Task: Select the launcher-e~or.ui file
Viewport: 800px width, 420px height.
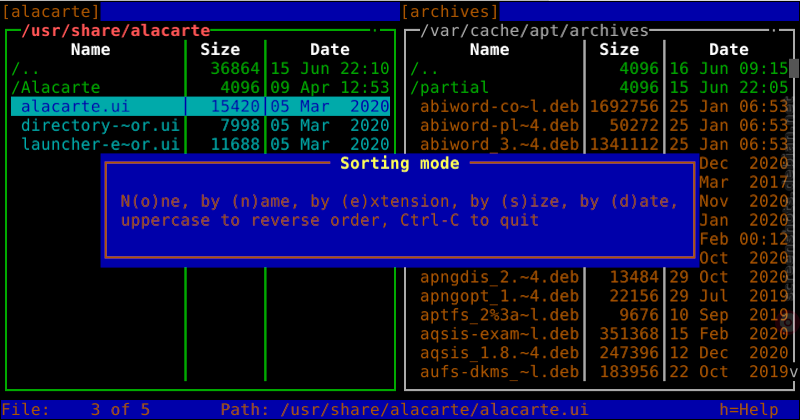Action: 101,144
